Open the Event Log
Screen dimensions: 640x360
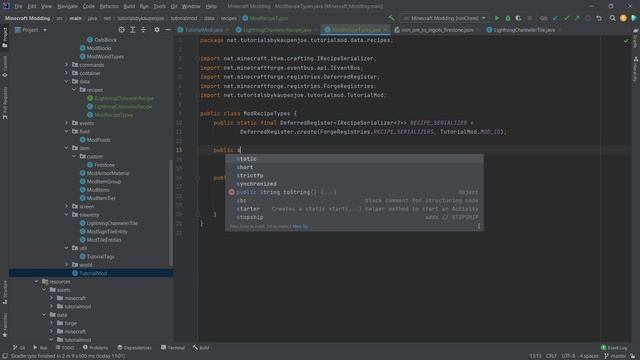(614, 348)
